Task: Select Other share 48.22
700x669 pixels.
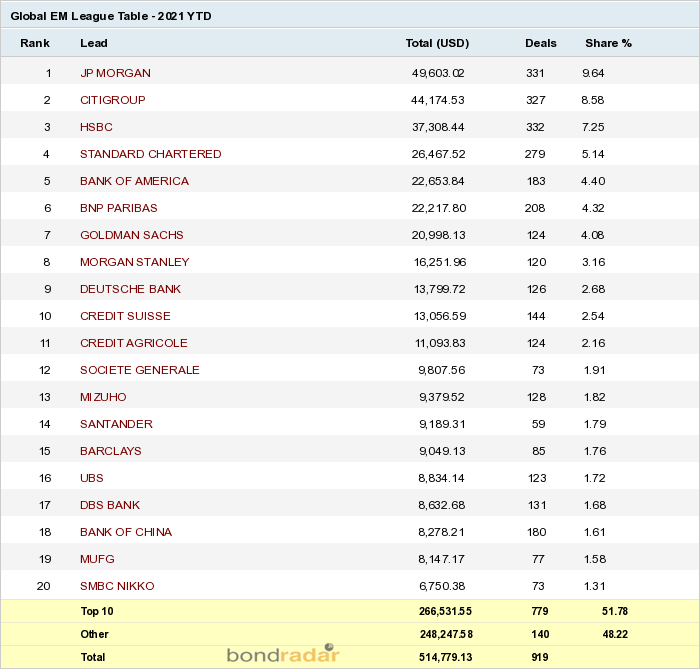Action: 615,634
